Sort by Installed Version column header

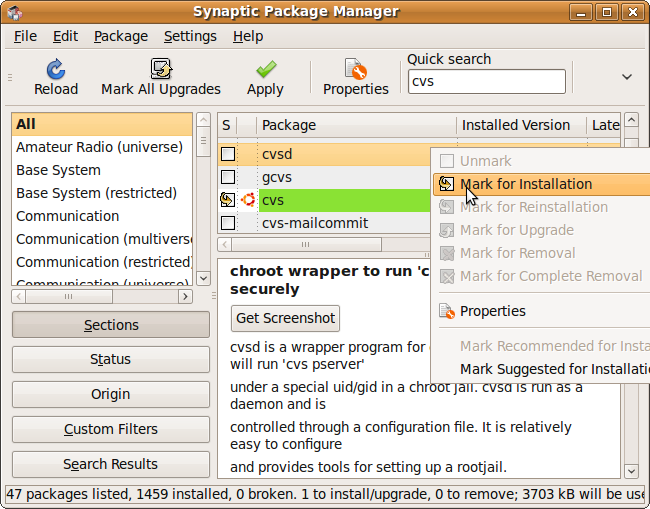pyautogui.click(x=521, y=125)
